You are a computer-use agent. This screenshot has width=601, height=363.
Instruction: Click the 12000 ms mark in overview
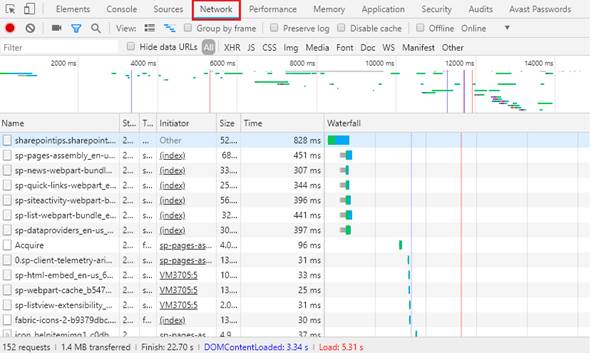459,63
